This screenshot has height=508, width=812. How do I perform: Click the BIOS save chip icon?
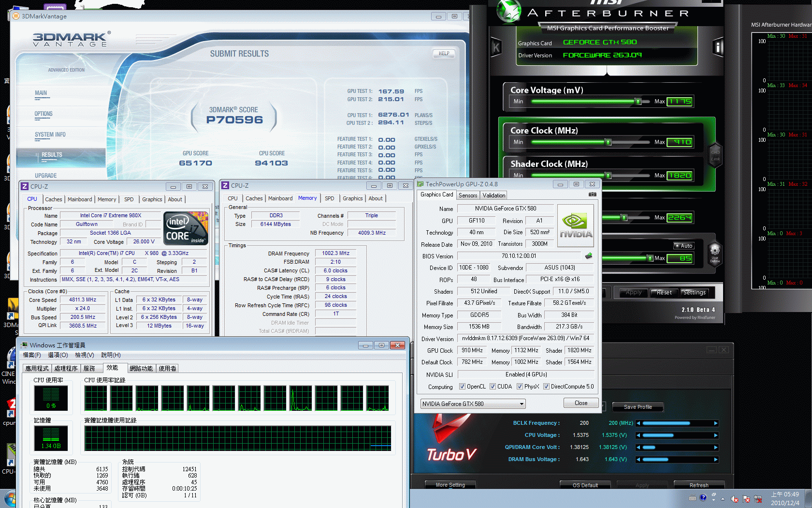pyautogui.click(x=588, y=256)
